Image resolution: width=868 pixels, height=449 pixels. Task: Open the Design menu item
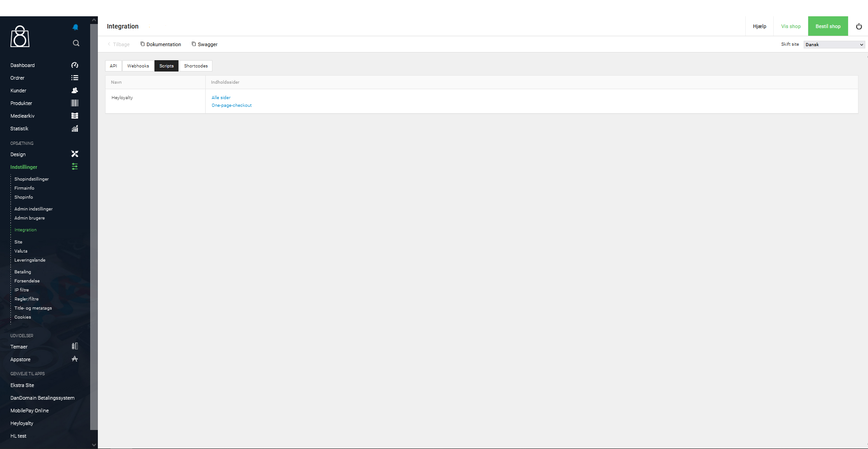pos(18,154)
